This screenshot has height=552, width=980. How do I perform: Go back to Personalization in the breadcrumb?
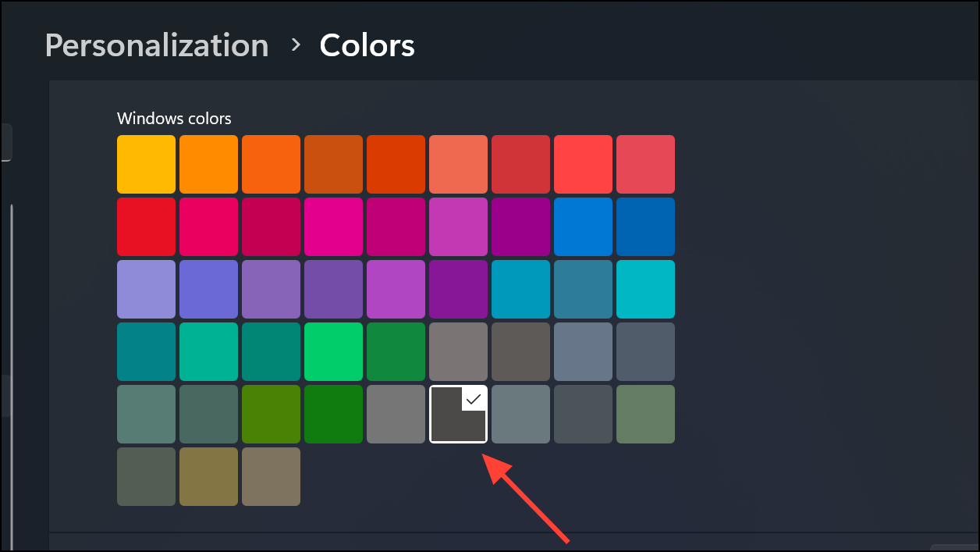[x=157, y=45]
